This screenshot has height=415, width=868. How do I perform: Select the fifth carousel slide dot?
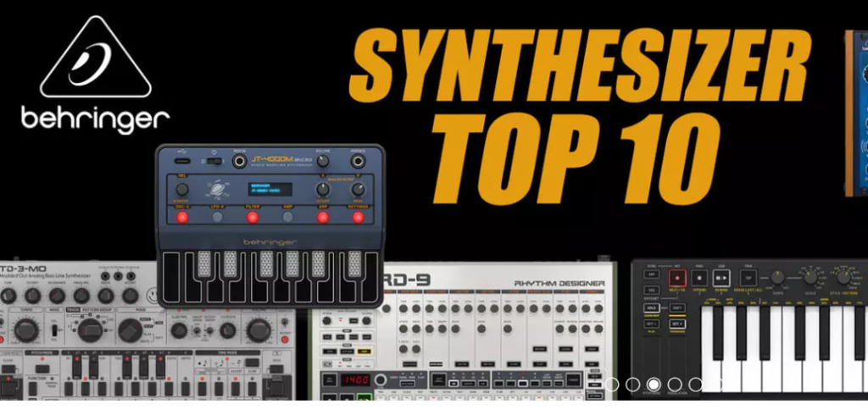(x=696, y=385)
